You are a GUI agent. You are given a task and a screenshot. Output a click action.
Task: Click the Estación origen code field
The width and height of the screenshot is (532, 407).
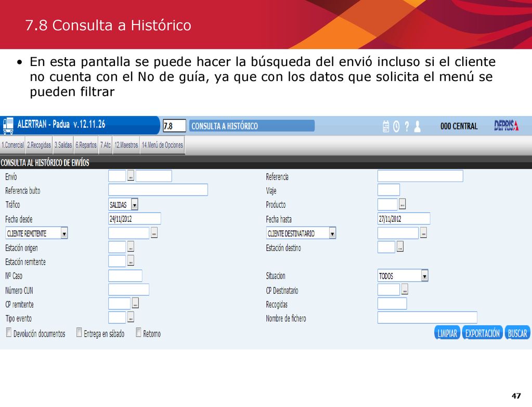pos(117,247)
